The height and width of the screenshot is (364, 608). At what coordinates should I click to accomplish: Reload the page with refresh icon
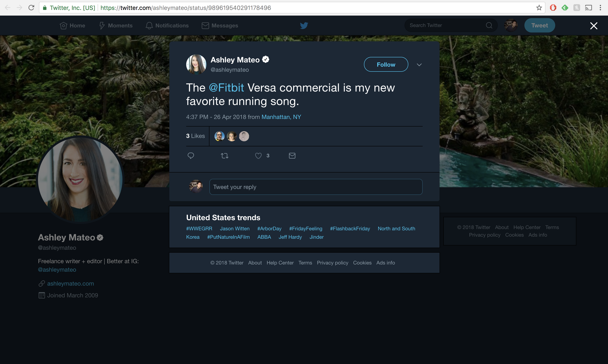(x=31, y=8)
